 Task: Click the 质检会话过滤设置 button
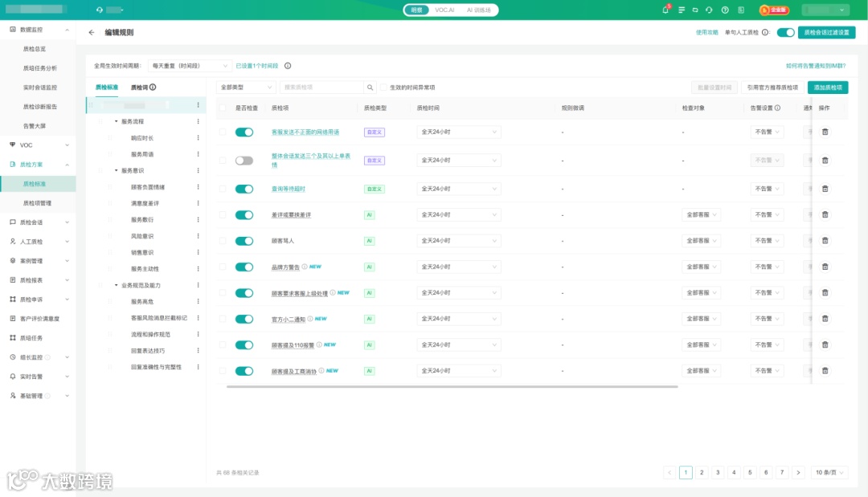tap(826, 33)
